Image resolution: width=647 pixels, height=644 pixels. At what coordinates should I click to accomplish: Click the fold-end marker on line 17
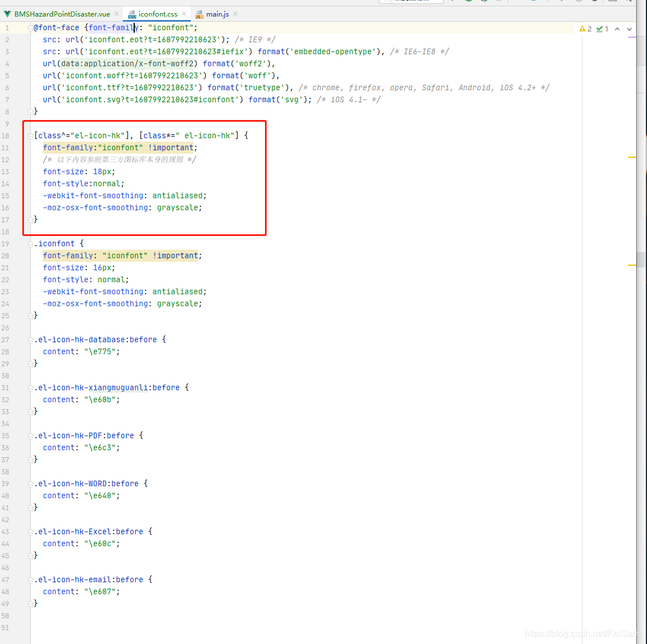coord(30,220)
